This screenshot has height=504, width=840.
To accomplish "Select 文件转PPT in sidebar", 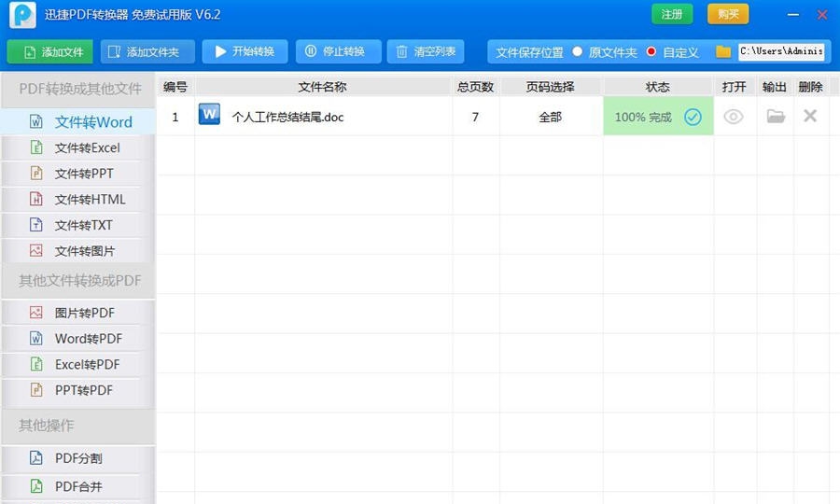I will click(x=78, y=174).
